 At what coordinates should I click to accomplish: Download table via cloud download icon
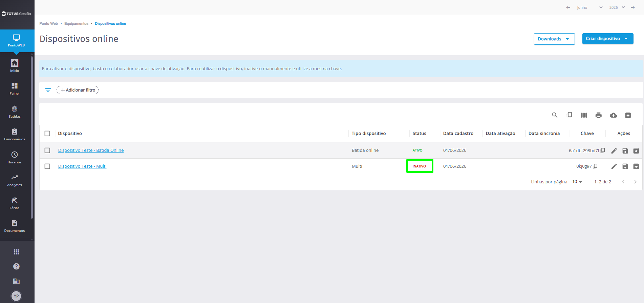pyautogui.click(x=613, y=115)
